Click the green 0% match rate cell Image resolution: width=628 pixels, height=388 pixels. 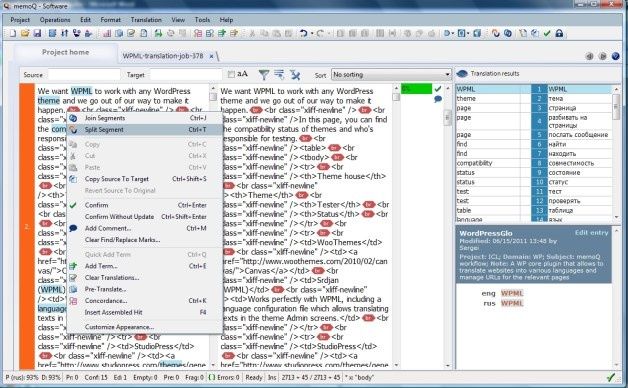[x=416, y=88]
